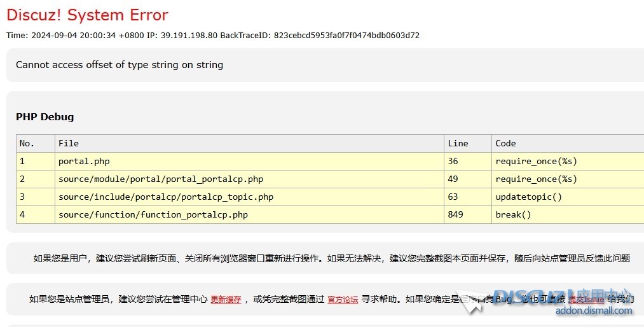Click the 提交Issue link
Viewport: 644px width, 327px height.
586,300
